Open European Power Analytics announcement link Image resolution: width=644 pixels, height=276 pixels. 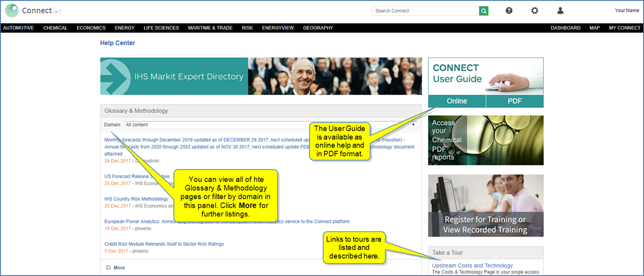(x=227, y=221)
